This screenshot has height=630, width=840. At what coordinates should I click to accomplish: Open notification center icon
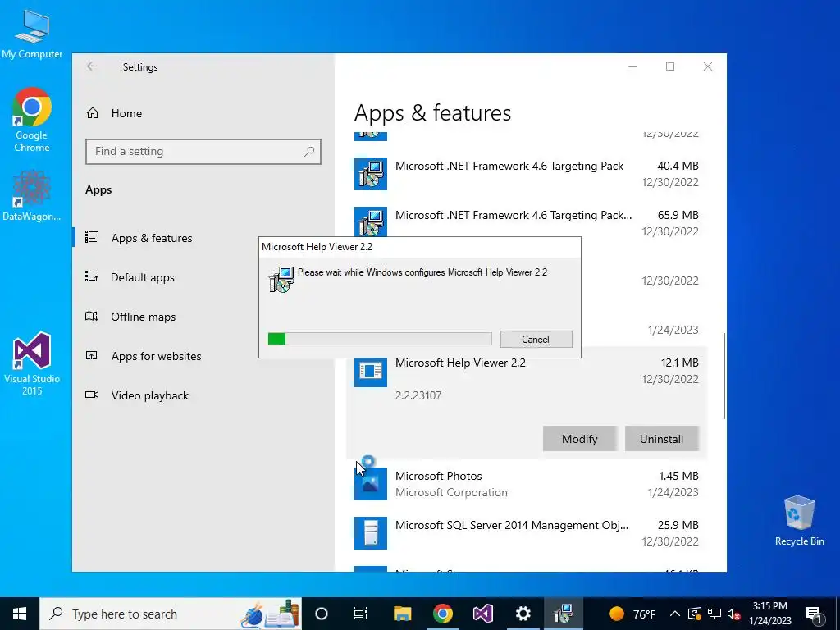point(814,614)
